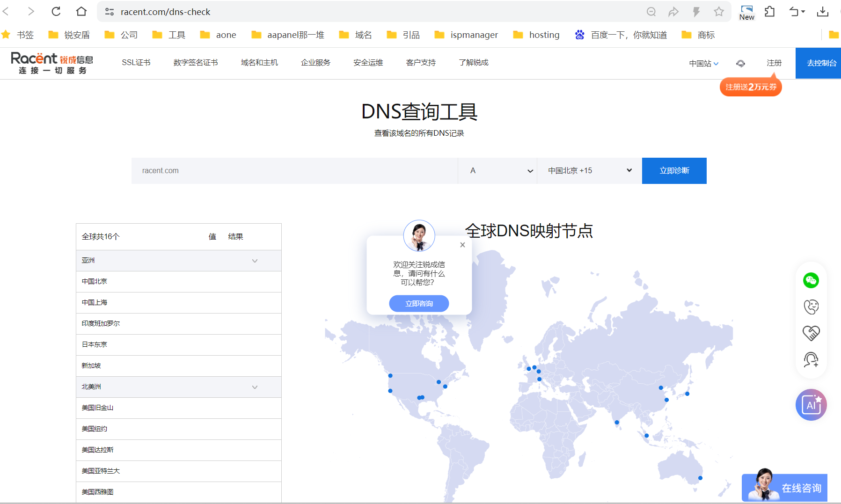The width and height of the screenshot is (841, 504).
Task: Click the racent.com domain input field
Action: [295, 170]
